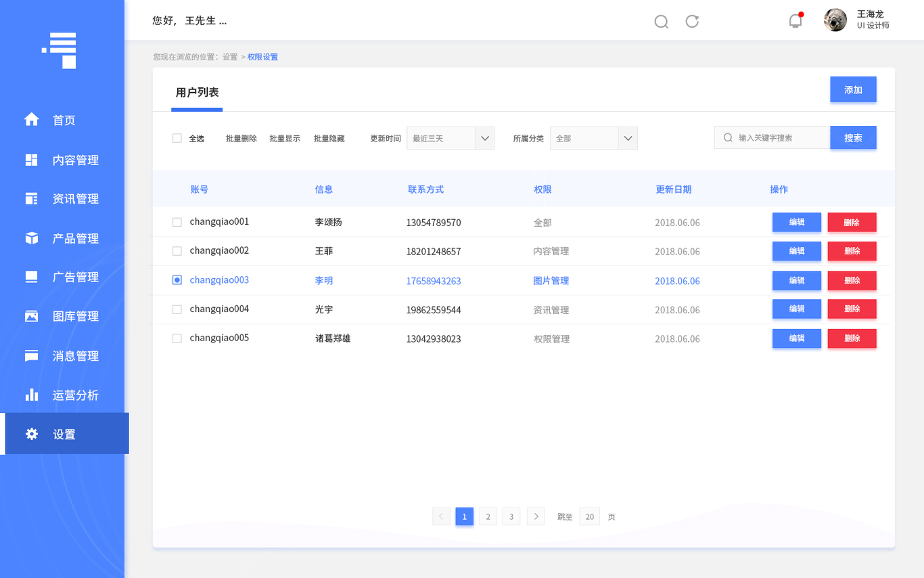Click the app logo in sidebar

click(x=60, y=50)
